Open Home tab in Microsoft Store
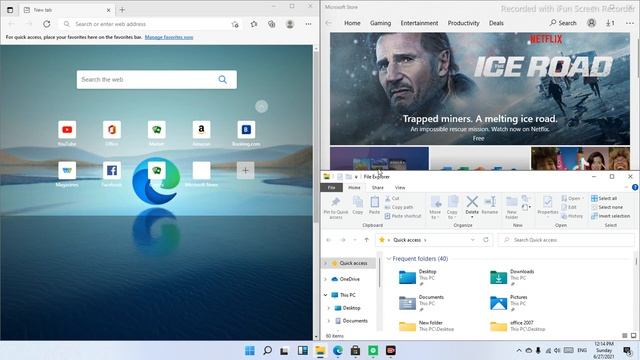Screen dimensions: 640x360 coord(352,23)
